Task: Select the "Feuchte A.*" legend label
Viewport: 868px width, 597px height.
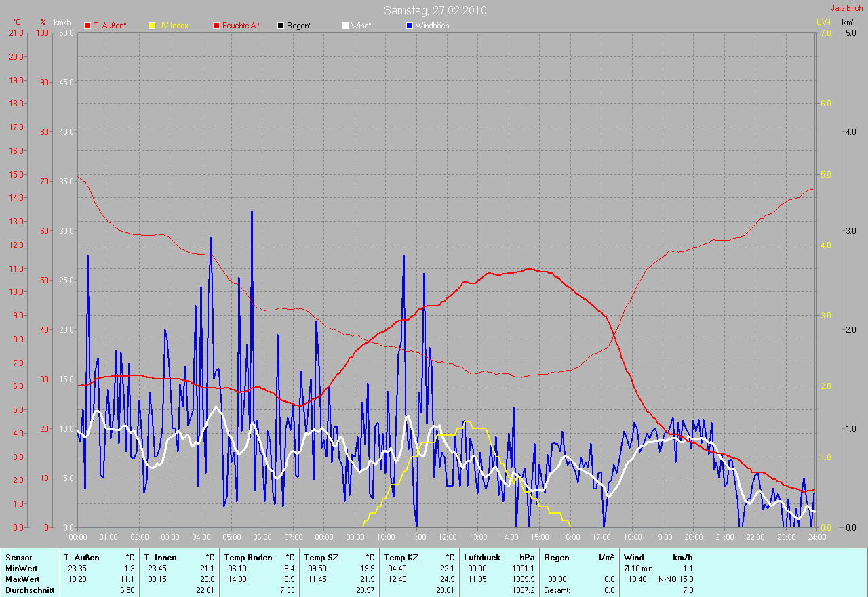Action: (241, 26)
